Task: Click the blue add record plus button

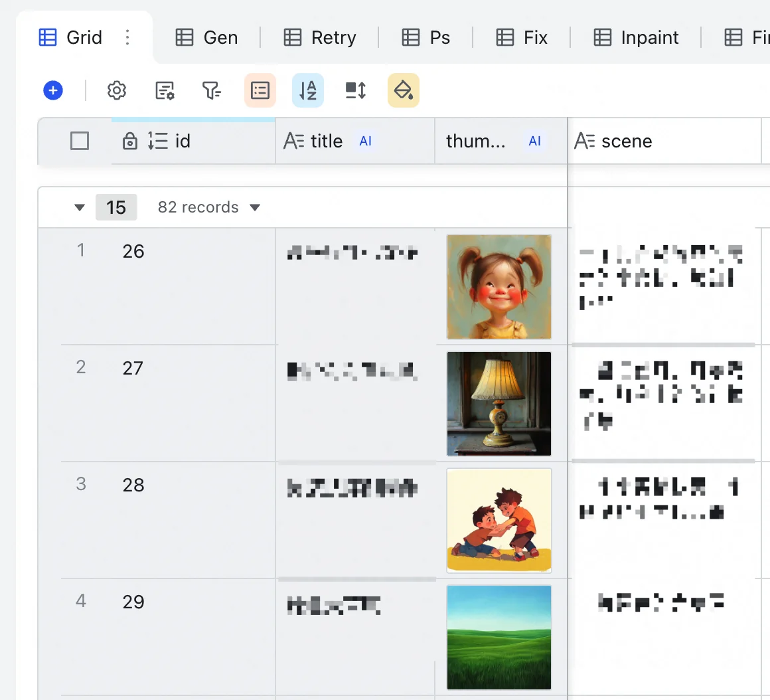Action: pos(53,90)
